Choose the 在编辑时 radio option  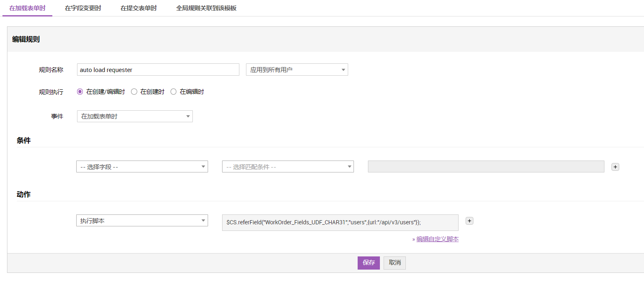(173, 92)
